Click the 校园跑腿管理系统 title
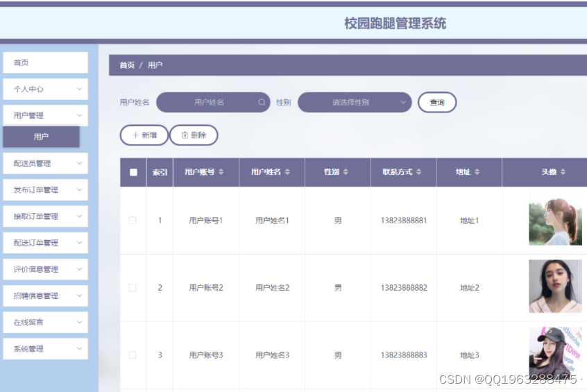587x392 pixels. coord(395,23)
